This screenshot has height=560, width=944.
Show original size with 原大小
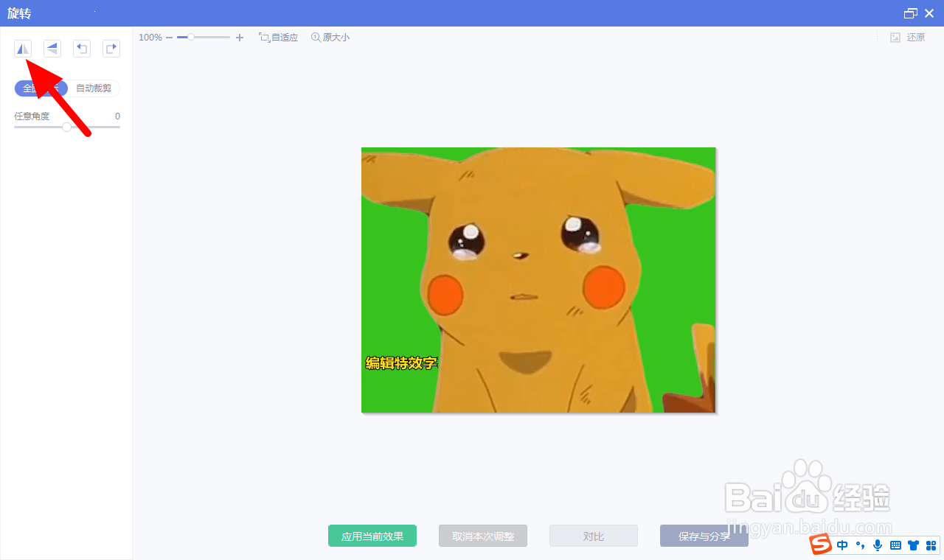pos(330,37)
